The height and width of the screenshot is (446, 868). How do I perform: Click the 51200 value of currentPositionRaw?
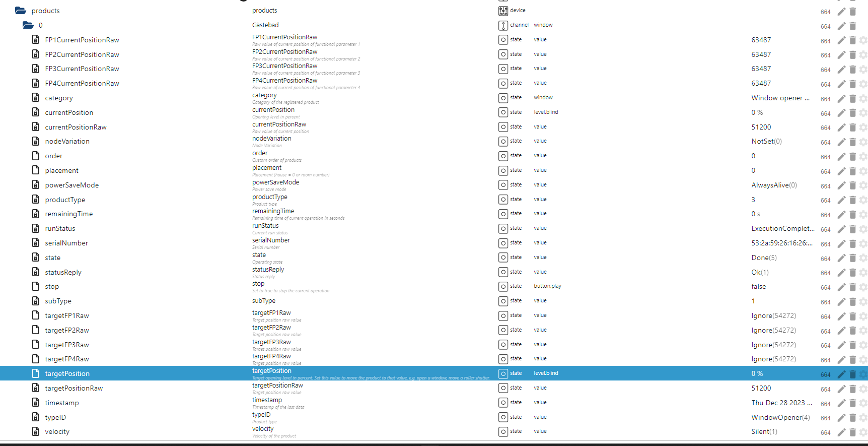[761, 127]
